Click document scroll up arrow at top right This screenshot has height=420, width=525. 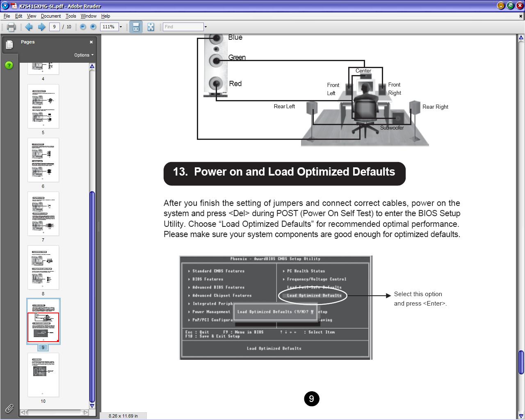click(521, 38)
